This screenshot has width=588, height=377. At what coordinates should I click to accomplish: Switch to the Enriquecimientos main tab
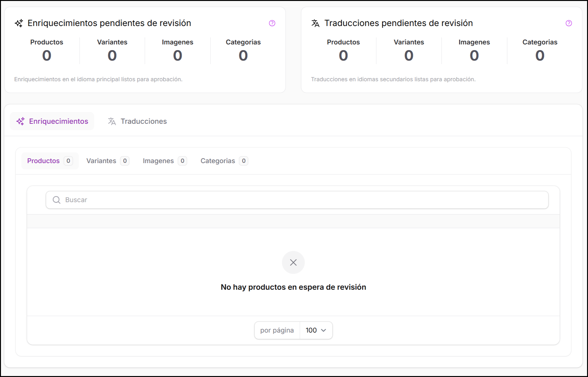click(x=52, y=121)
